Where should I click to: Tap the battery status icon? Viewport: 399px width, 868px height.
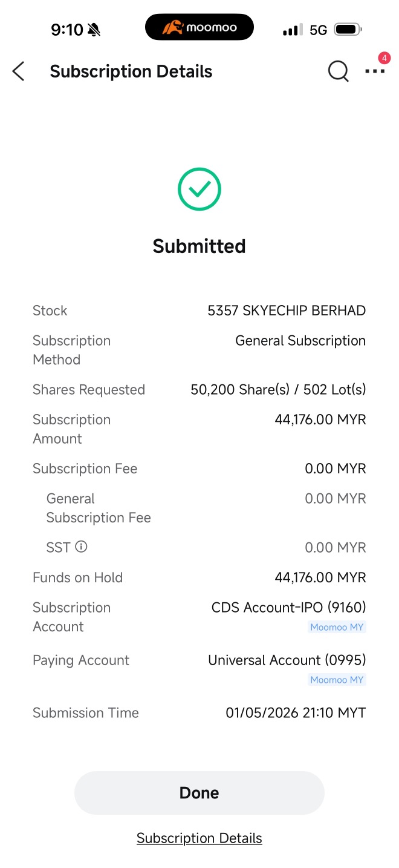click(348, 29)
